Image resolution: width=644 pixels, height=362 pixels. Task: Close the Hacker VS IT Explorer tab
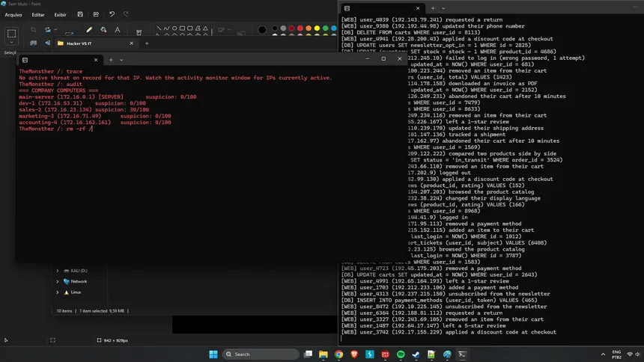pos(132,43)
